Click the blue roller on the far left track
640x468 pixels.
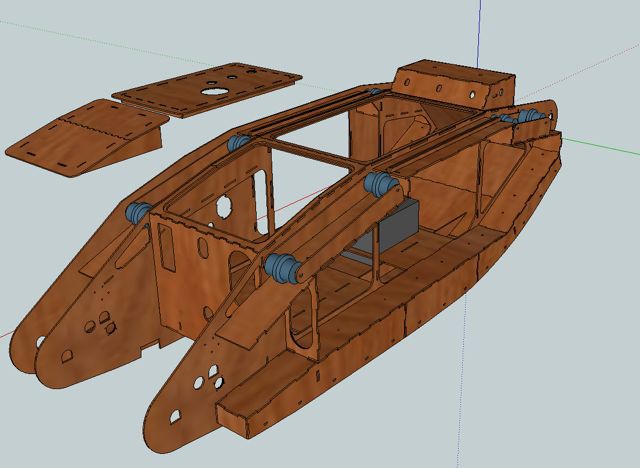tap(137, 213)
